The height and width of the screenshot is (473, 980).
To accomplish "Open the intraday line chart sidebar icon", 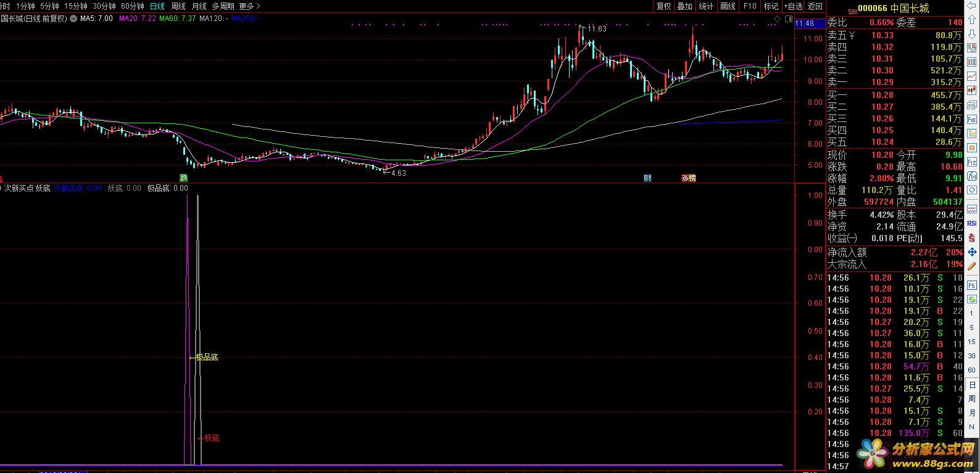I will coord(971,76).
